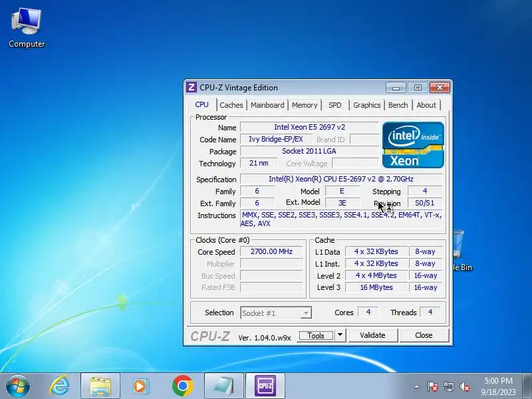Click the muted volume tray icon
Viewport: 532px width, 399px height.
464,386
